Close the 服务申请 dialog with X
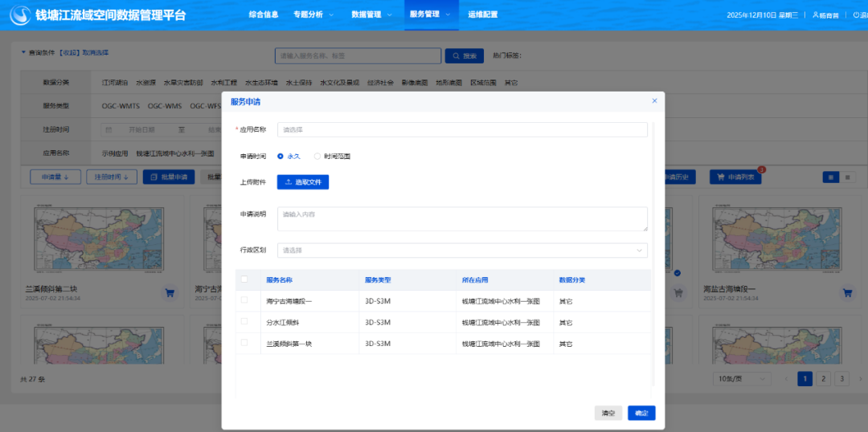This screenshot has height=432, width=868. pos(654,100)
